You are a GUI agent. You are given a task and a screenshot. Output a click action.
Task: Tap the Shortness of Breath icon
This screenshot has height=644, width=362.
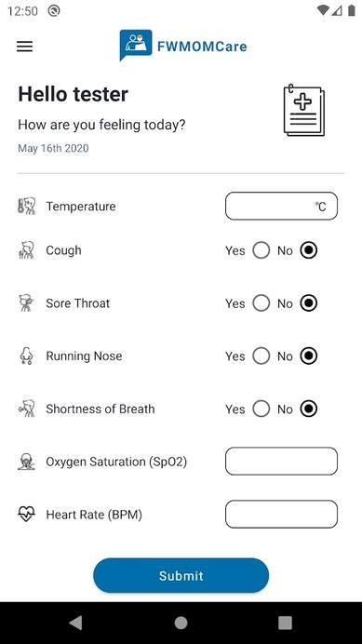click(27, 409)
